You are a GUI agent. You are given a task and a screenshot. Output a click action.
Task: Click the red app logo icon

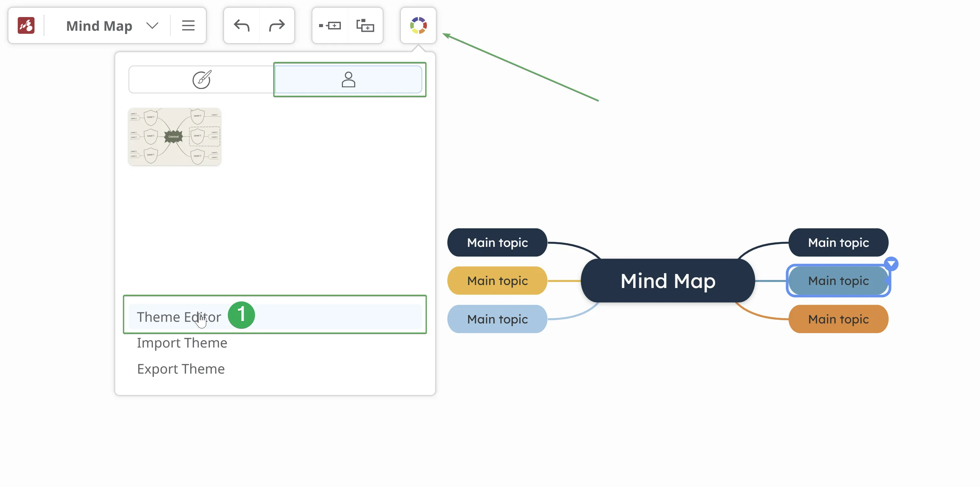click(26, 25)
